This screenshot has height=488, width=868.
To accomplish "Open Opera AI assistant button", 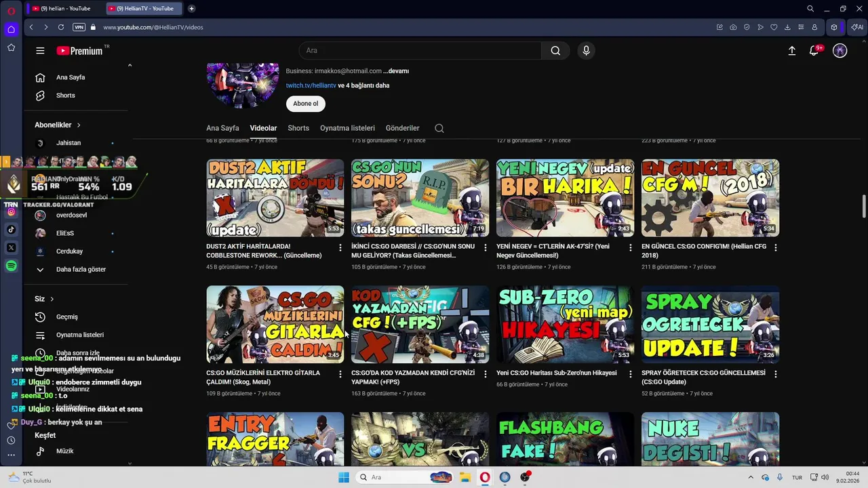I will 856,27.
